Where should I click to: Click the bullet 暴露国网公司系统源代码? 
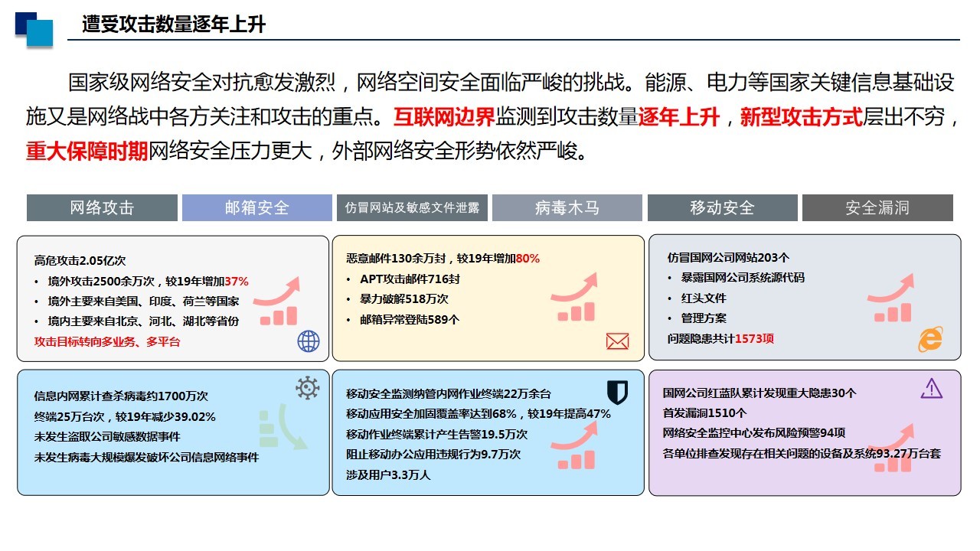click(737, 278)
